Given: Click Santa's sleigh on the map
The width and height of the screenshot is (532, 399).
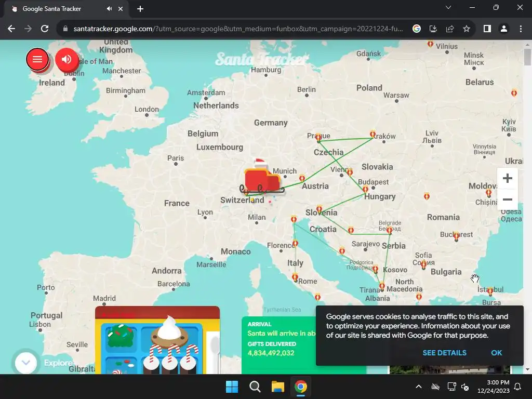Looking at the screenshot, I should pos(262,178).
